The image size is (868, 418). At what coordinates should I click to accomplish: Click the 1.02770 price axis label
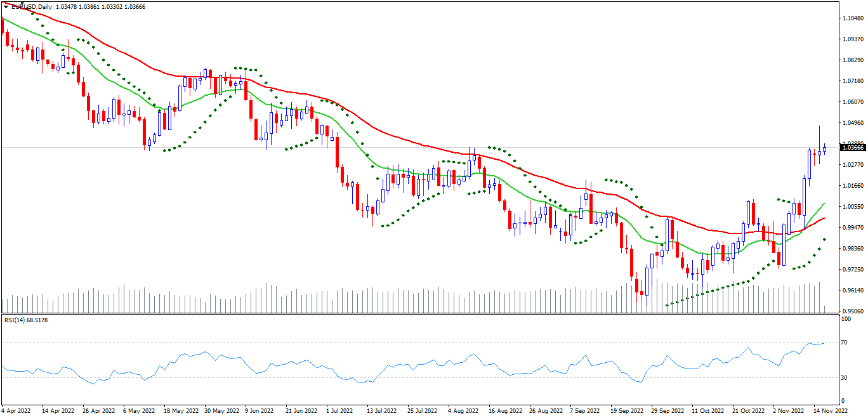pyautogui.click(x=853, y=164)
